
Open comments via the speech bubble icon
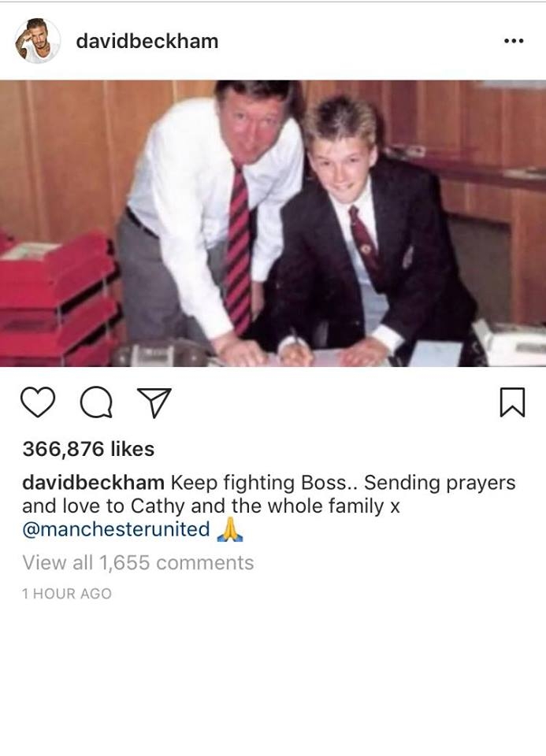point(96,402)
